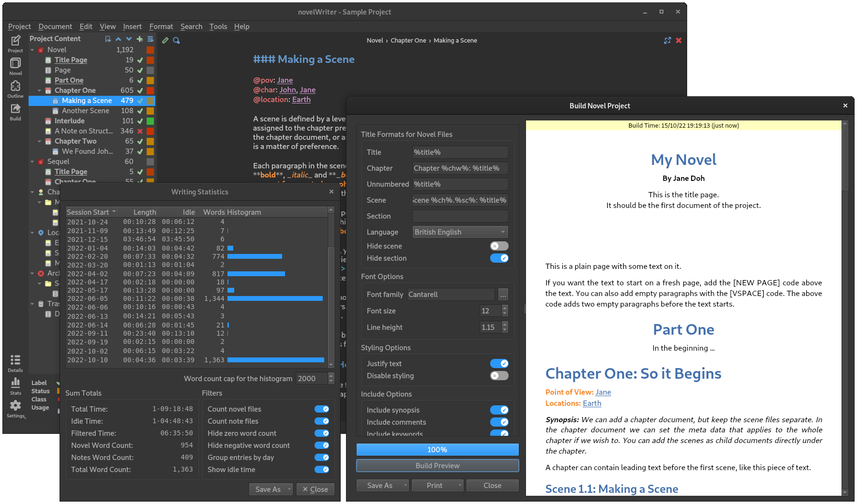Toggle the Hide section switch
Screen dimensions: 857x504
point(499,258)
